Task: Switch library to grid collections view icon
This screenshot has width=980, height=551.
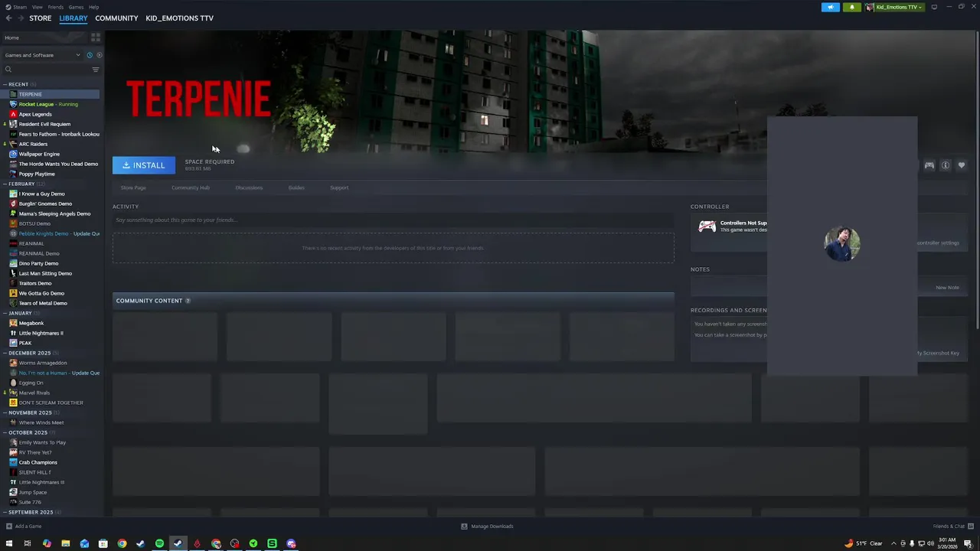Action: (96, 37)
